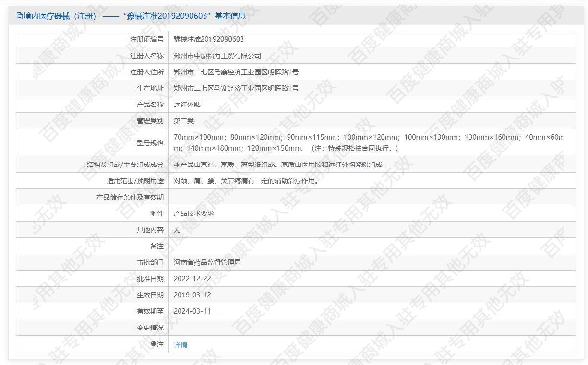588x365 pixels.
Task: Select the 注册人住所 label
Action: click(x=147, y=72)
